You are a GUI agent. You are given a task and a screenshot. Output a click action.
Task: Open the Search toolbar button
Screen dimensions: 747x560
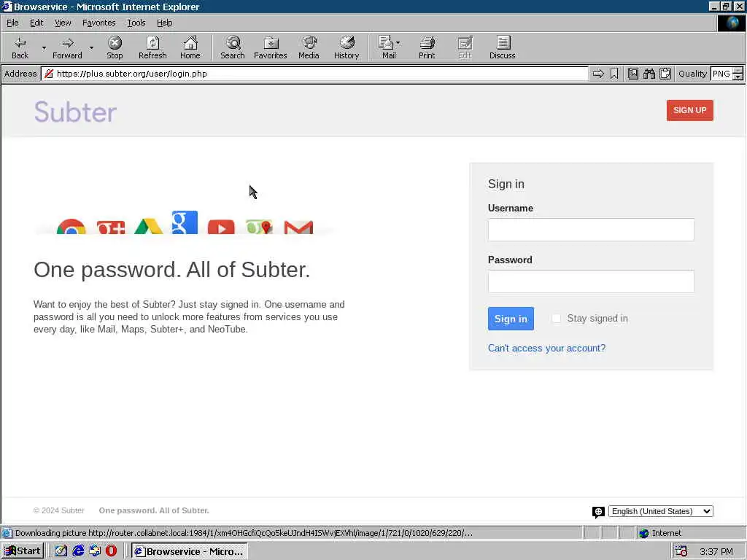(233, 47)
